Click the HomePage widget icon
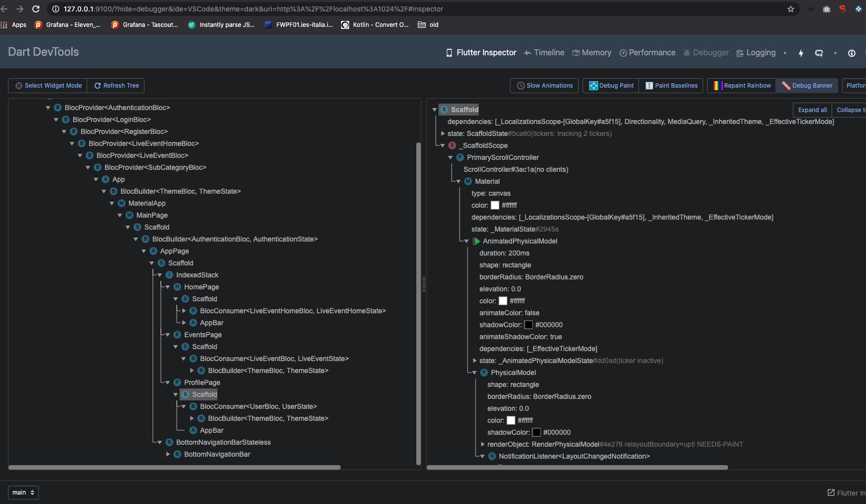 [177, 287]
